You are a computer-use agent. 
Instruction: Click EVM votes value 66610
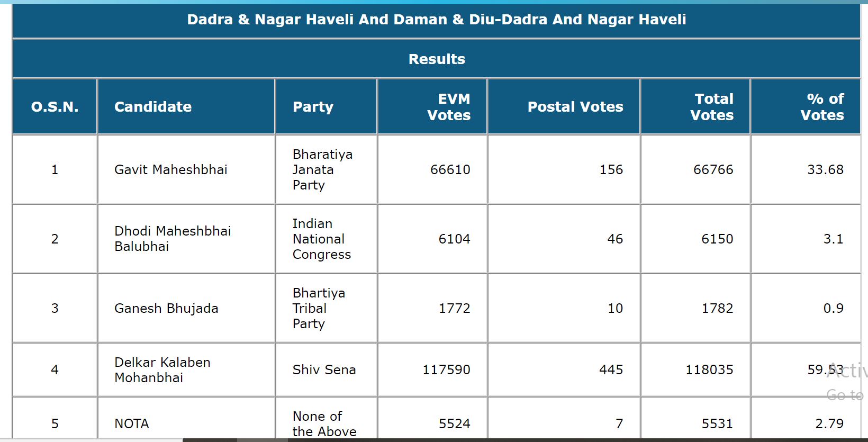point(450,169)
